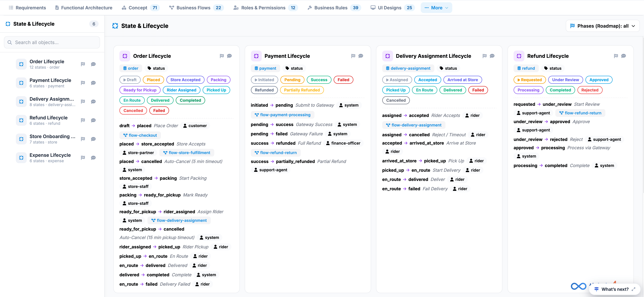Click the Order Lifecycle card state icon
This screenshot has height=297, width=644.
pyautogui.click(x=125, y=56)
